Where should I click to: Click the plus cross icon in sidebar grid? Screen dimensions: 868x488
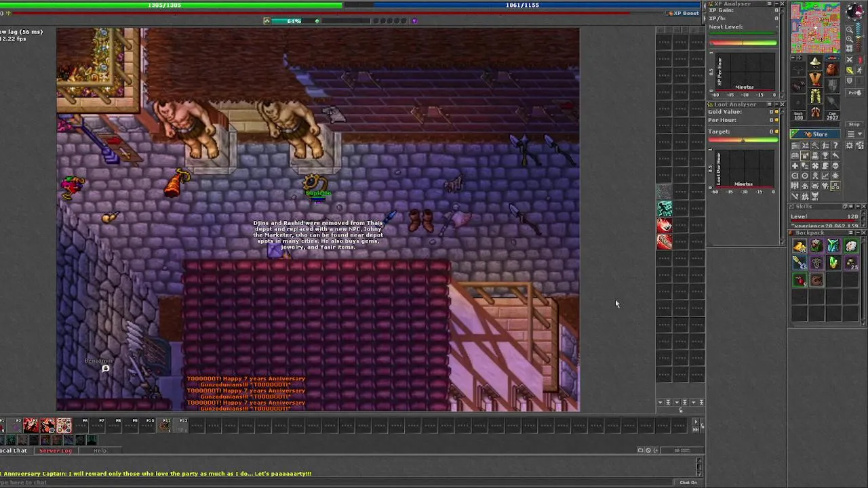[x=795, y=166]
